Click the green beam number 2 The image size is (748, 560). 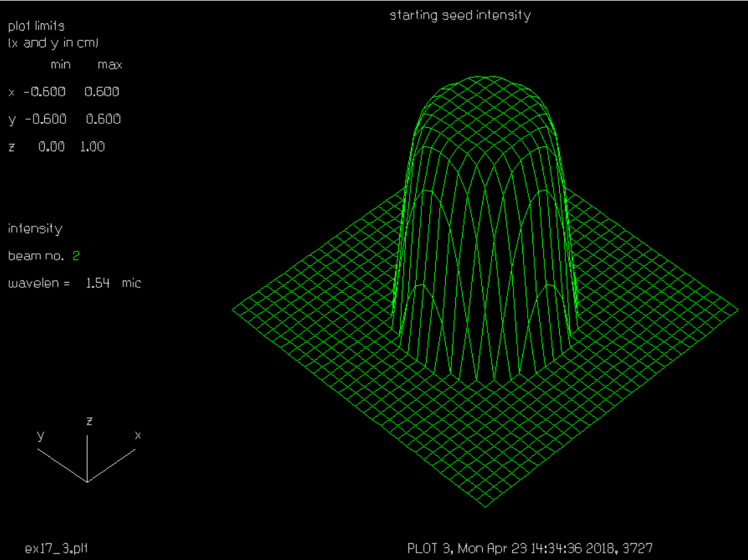pos(76,256)
